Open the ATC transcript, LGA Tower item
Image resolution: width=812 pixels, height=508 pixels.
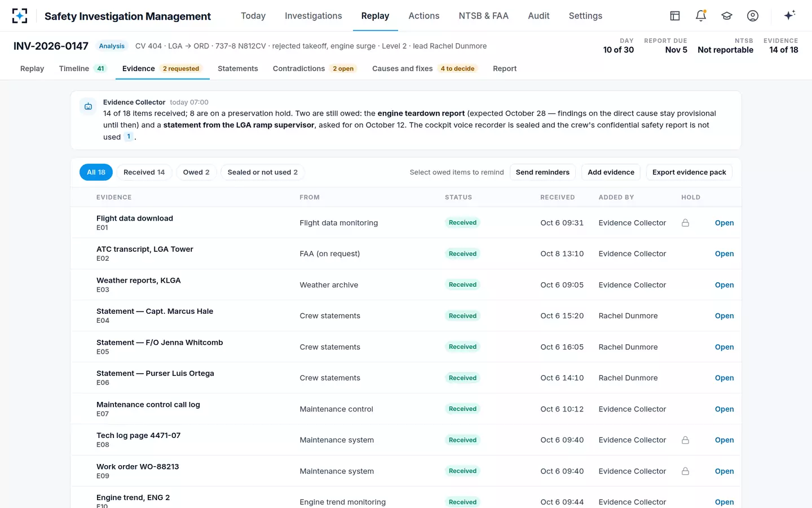point(724,254)
